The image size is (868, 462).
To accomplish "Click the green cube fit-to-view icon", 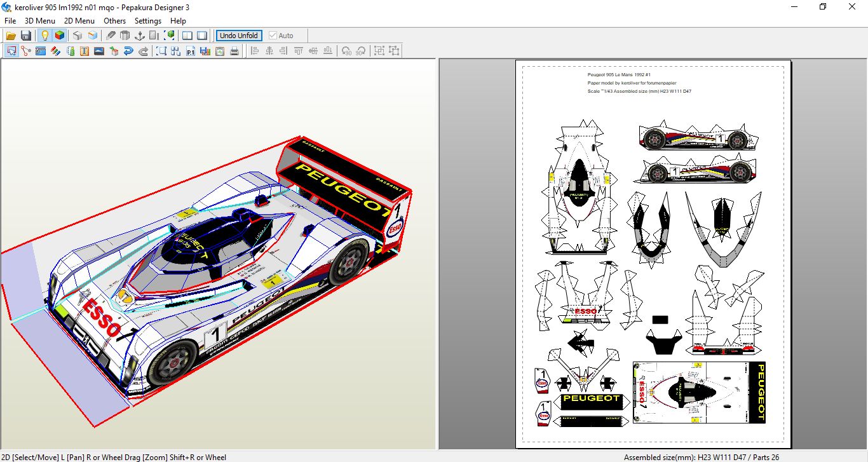I will (x=170, y=36).
